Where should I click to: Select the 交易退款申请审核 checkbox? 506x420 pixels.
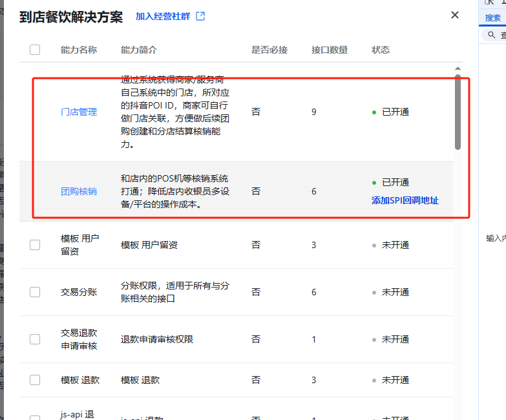35,339
